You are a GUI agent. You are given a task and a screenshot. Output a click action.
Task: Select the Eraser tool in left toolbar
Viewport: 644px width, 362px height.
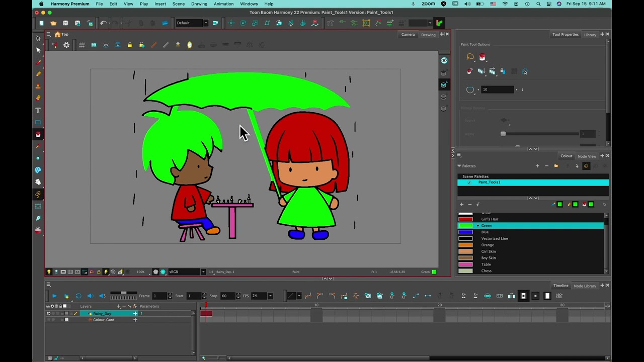tap(38, 98)
